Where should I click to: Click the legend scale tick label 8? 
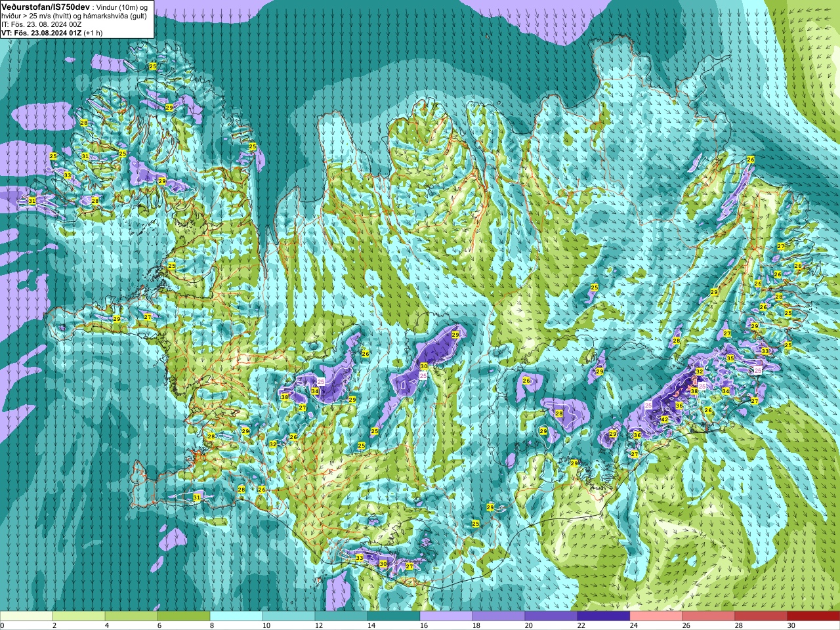tap(211, 625)
